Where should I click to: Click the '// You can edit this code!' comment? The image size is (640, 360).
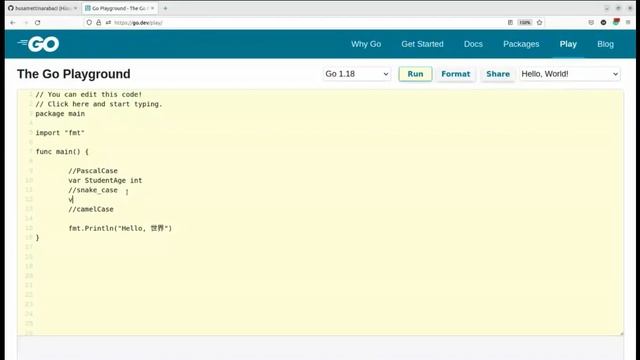(89, 95)
